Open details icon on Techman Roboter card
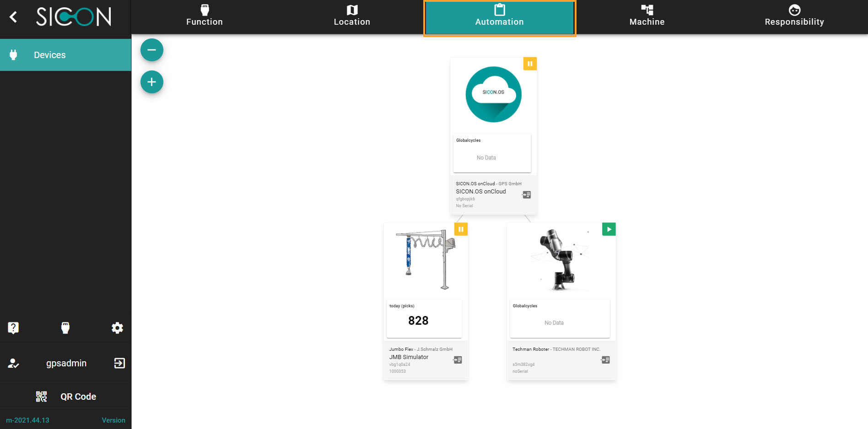The image size is (868, 429). point(605,360)
